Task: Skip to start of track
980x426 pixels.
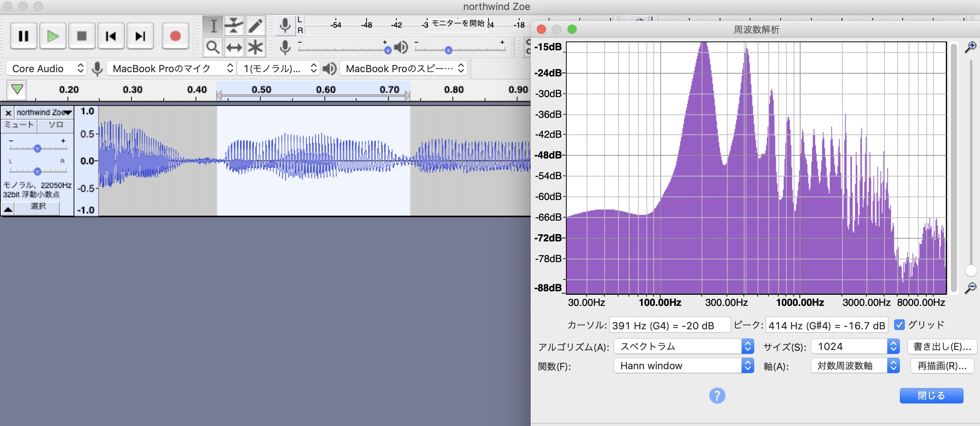Action: click(111, 36)
